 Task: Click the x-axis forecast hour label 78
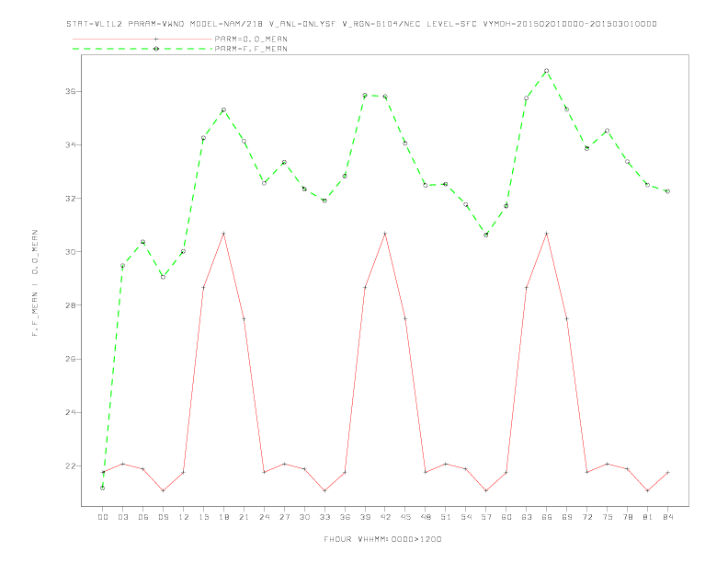click(627, 517)
